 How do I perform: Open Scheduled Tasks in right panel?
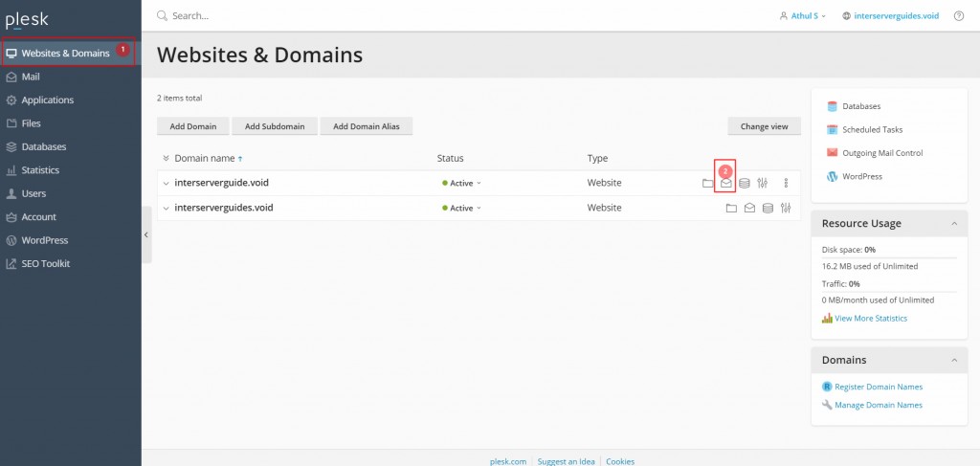click(872, 129)
